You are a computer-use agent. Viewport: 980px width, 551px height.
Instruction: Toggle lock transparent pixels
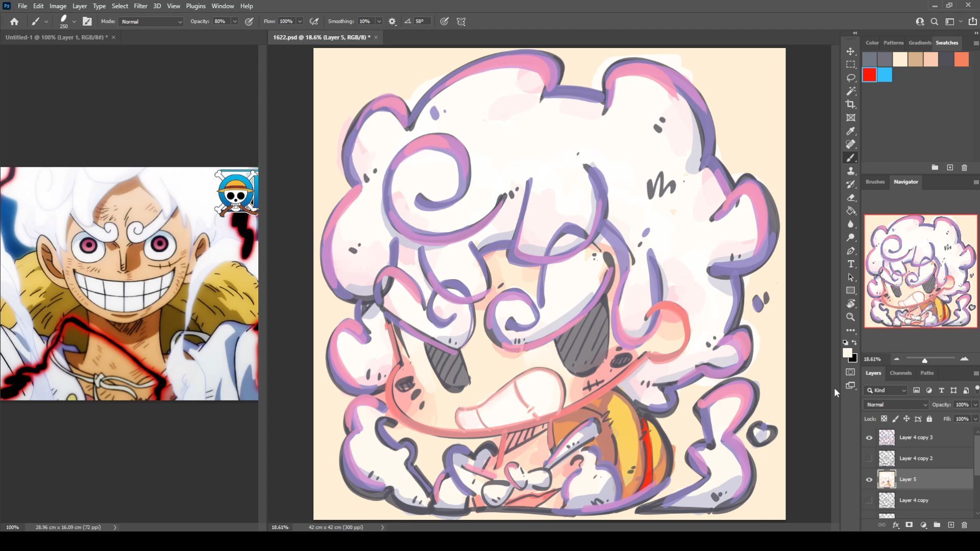pyautogui.click(x=884, y=419)
